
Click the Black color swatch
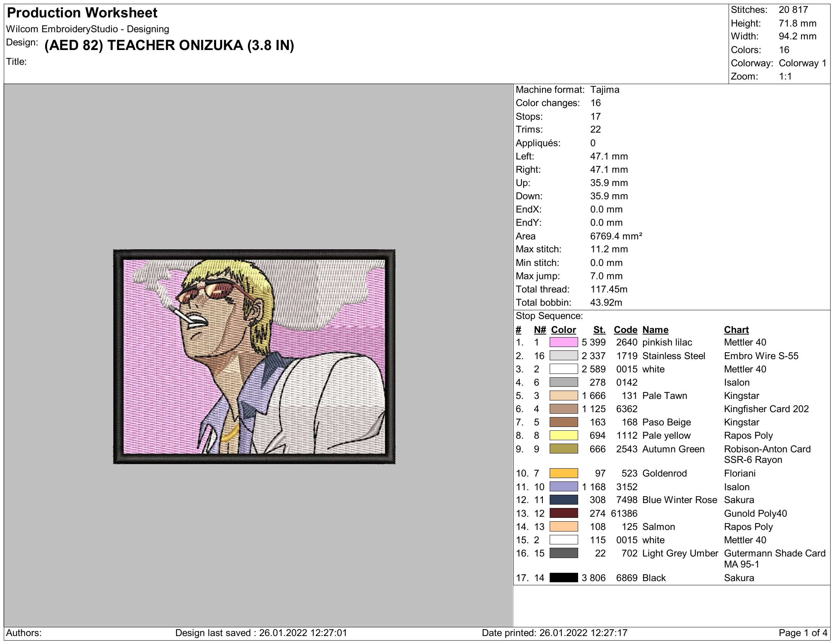click(564, 578)
